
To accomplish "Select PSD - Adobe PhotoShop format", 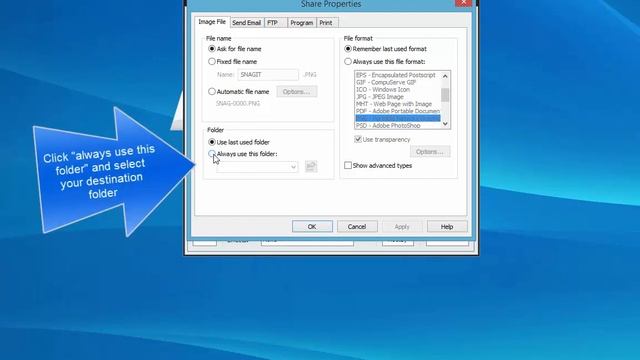I will 388,126.
